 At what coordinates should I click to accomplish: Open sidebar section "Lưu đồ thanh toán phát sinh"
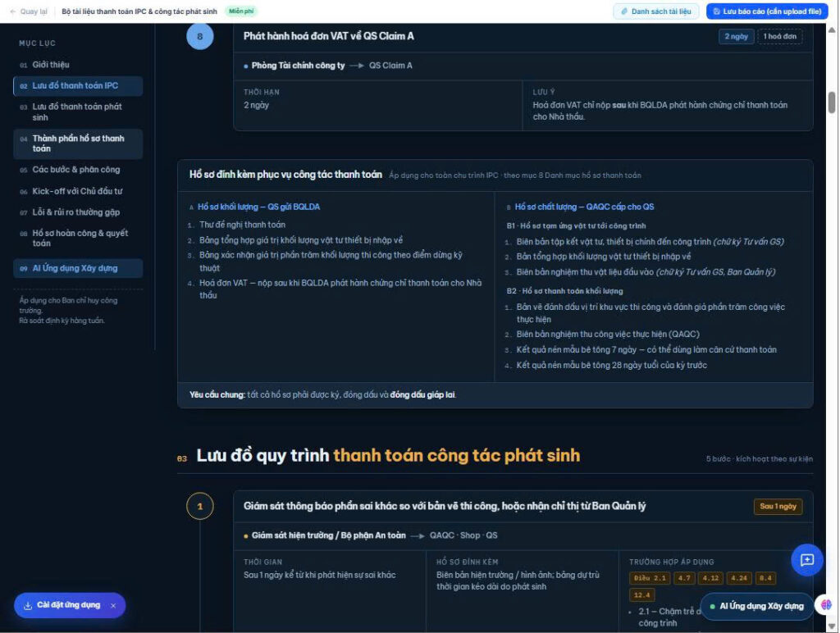pos(78,112)
